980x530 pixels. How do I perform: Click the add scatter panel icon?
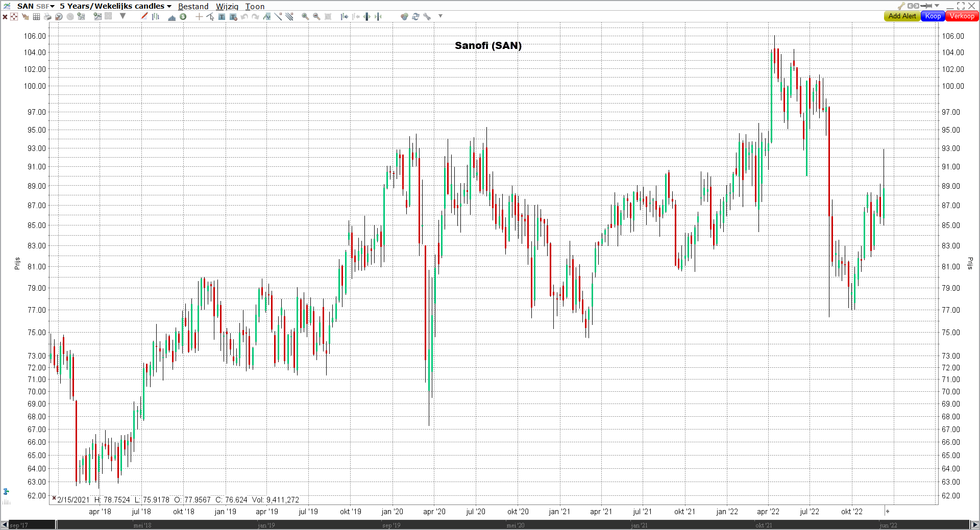click(81, 17)
